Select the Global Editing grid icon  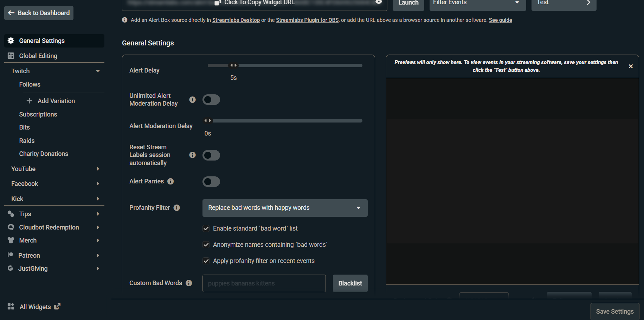pos(11,56)
